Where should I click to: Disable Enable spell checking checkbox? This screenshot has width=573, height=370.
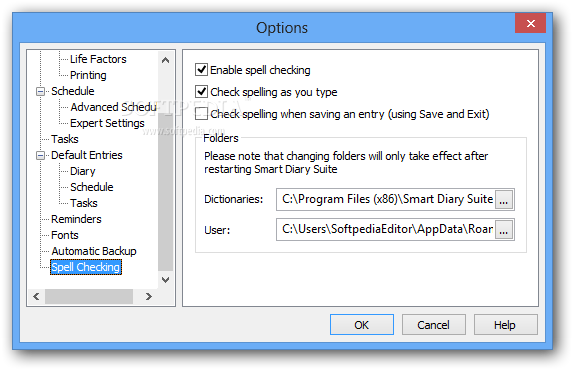[x=201, y=69]
